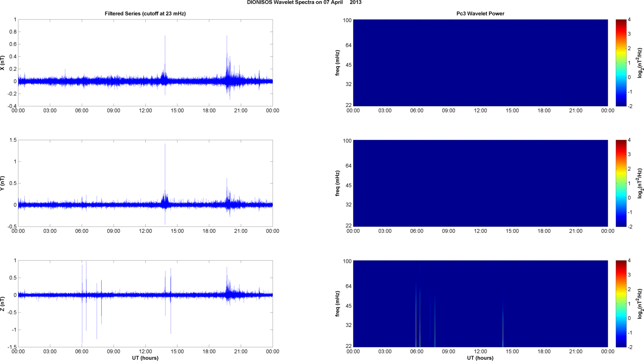Click 'freq (mHz)' label of the middle spectrogram
This screenshot has height=361, width=644.
point(338,183)
